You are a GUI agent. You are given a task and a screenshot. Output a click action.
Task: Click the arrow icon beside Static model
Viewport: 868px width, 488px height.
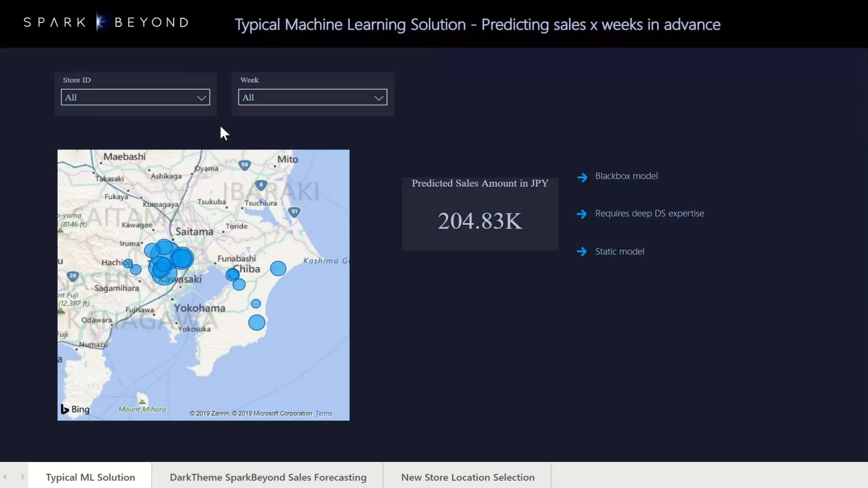[582, 252]
